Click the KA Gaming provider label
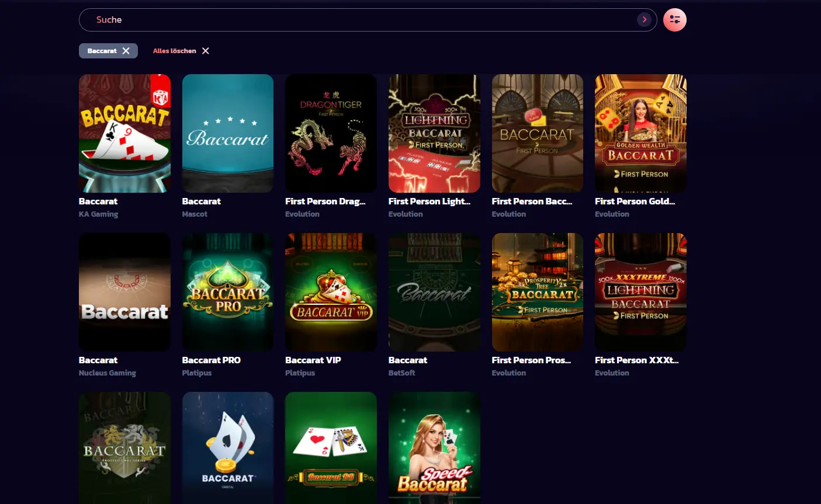Image resolution: width=821 pixels, height=504 pixels. pyautogui.click(x=98, y=214)
